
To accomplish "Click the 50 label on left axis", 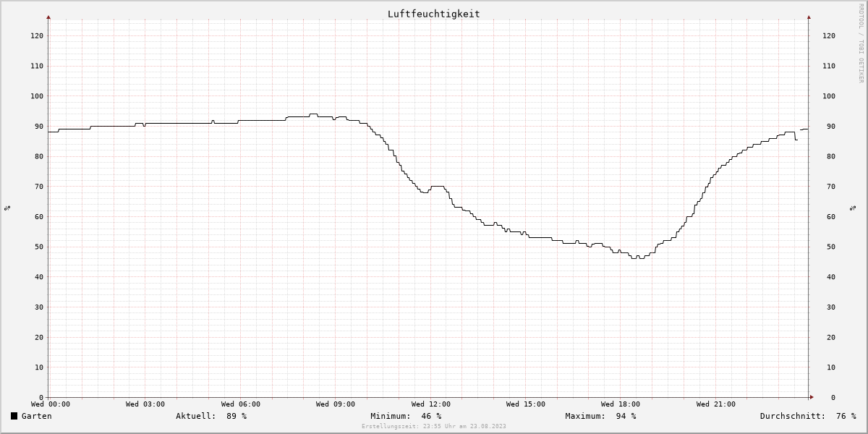I will [39, 247].
